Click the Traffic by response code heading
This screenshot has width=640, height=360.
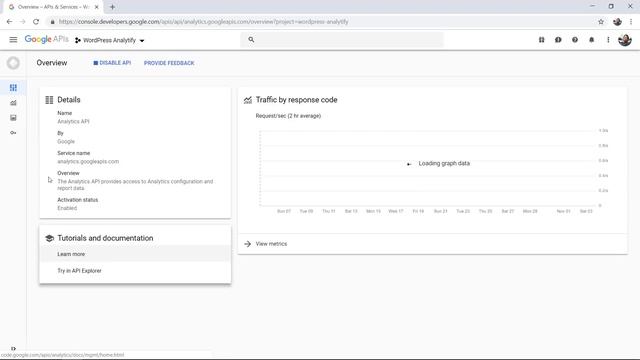[x=296, y=100]
